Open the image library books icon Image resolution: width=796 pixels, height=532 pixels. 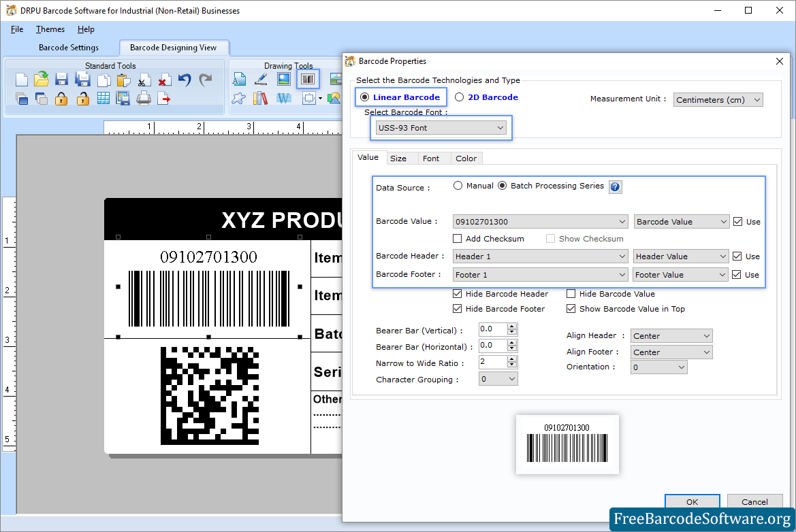260,99
